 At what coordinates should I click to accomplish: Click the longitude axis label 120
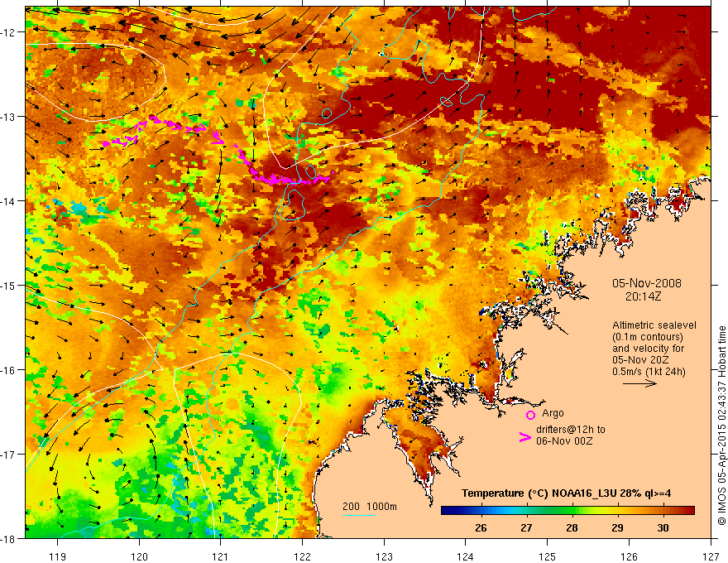pos(139,556)
